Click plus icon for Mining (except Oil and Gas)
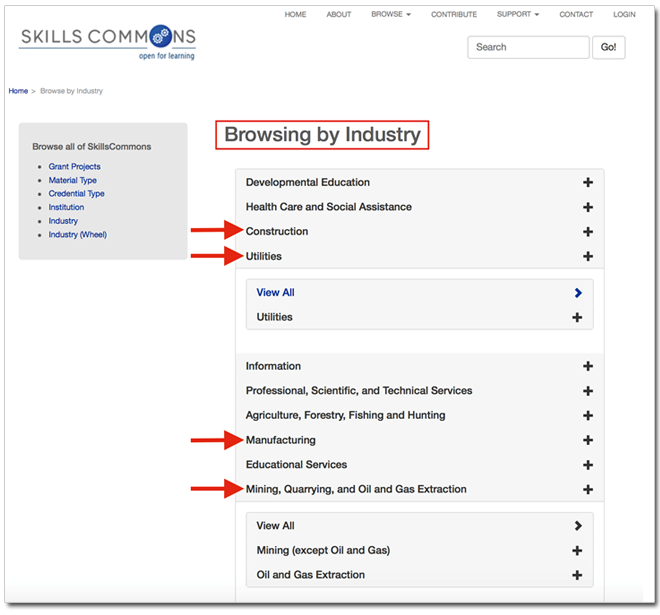This screenshot has height=615, width=660. (577, 551)
